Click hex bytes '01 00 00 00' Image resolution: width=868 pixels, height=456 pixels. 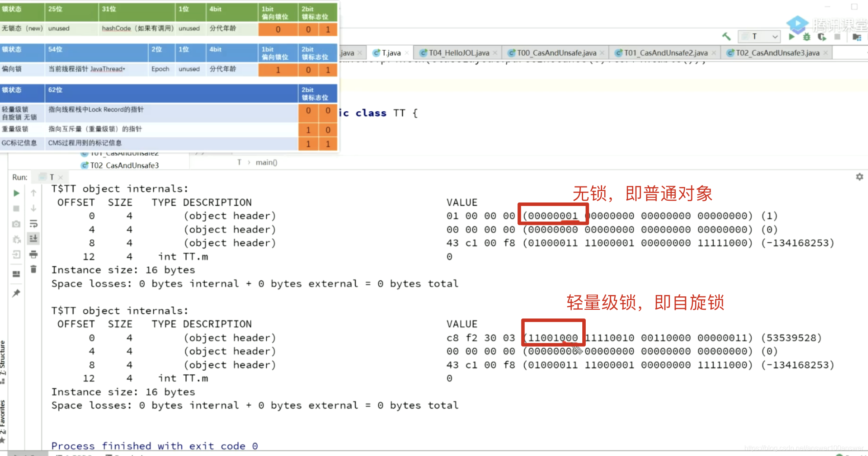(x=481, y=216)
